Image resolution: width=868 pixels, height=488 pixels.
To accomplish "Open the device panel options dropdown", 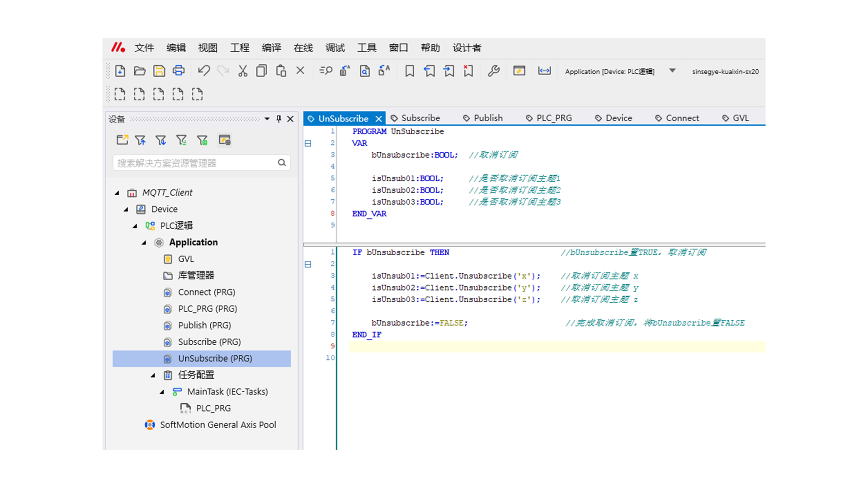I will tap(267, 119).
